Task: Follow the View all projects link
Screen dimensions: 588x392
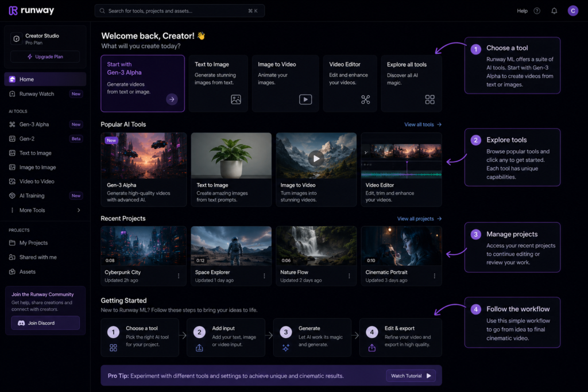Action: [x=419, y=219]
